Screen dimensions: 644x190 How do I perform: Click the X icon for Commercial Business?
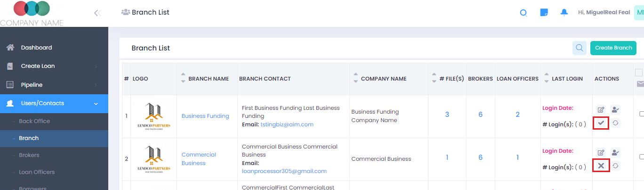(601, 165)
